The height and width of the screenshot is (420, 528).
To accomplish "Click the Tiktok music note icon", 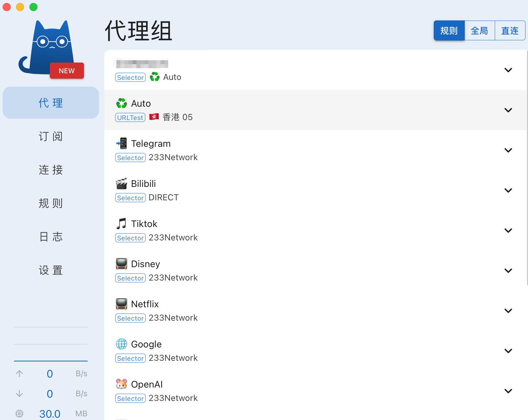I will point(121,224).
